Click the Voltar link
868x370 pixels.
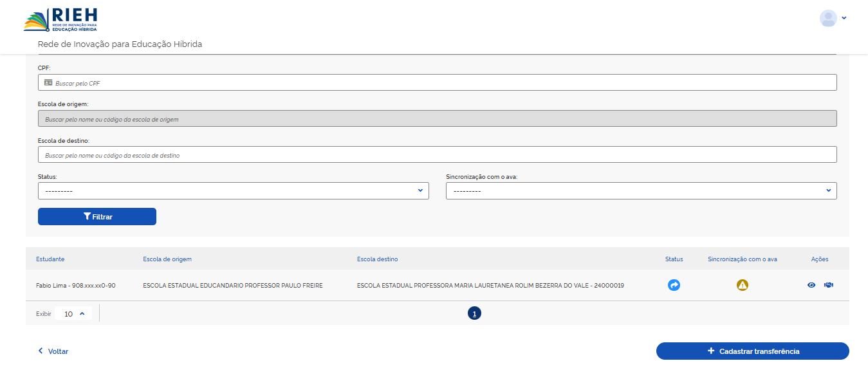[53, 351]
